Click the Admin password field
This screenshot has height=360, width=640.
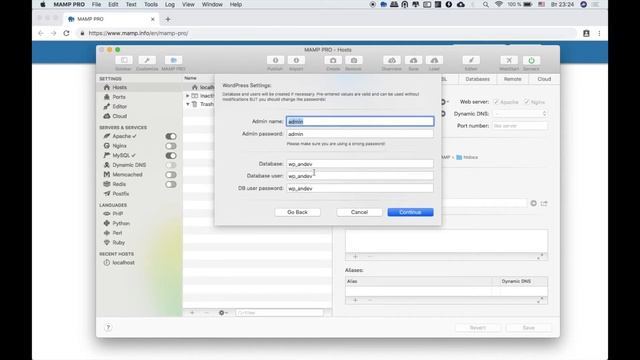click(x=360, y=134)
